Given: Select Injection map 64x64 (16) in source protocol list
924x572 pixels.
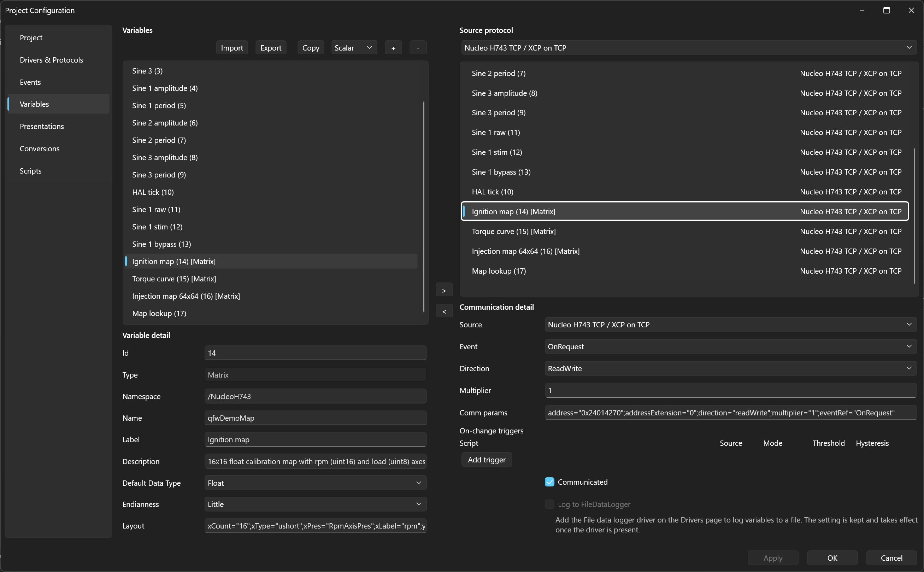Looking at the screenshot, I should pyautogui.click(x=685, y=251).
